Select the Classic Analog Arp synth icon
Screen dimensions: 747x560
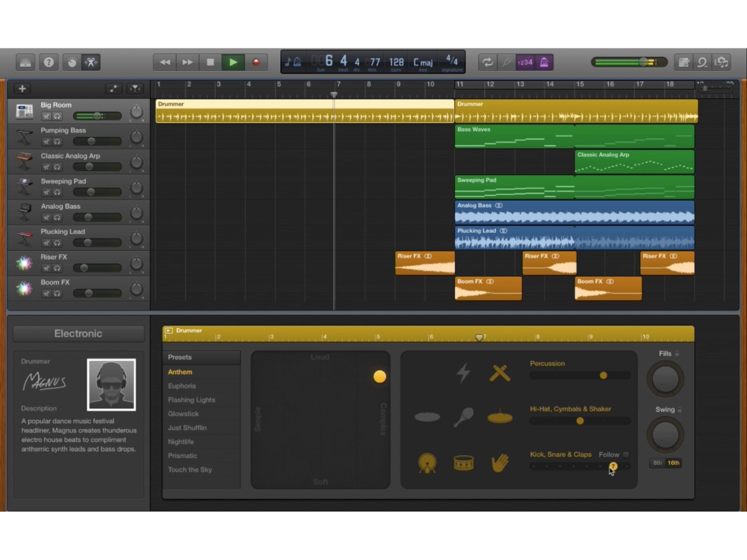click(x=24, y=161)
